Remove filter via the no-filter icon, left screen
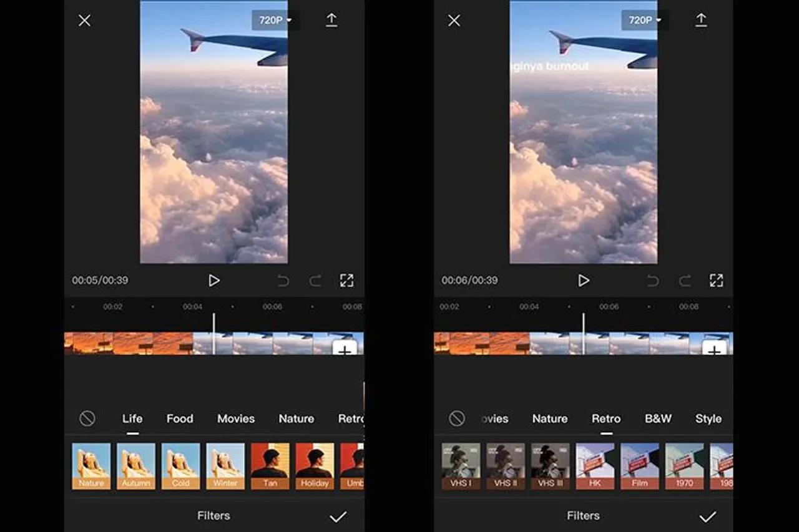The image size is (799, 532). [x=87, y=418]
